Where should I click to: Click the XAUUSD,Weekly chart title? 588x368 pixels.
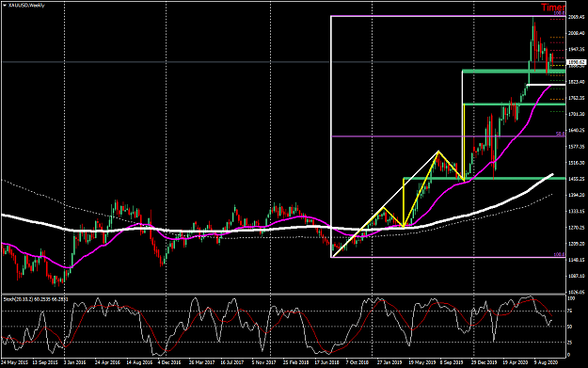pos(26,6)
